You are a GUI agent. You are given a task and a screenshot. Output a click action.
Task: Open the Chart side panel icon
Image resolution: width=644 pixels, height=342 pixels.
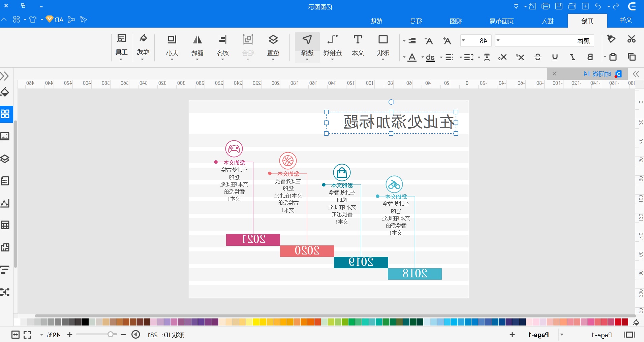5,203
